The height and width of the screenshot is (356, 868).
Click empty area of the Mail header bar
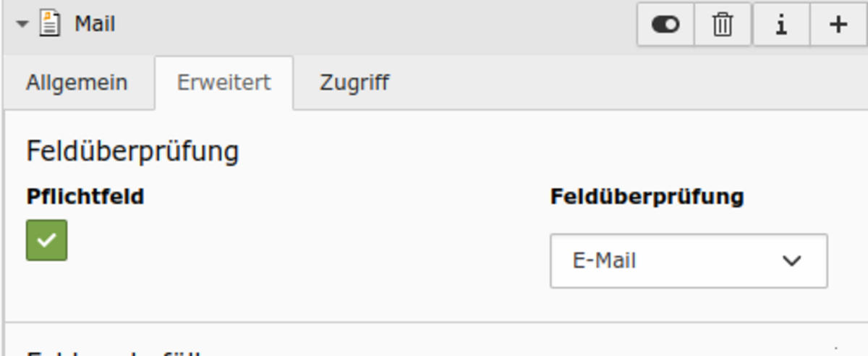click(x=376, y=25)
